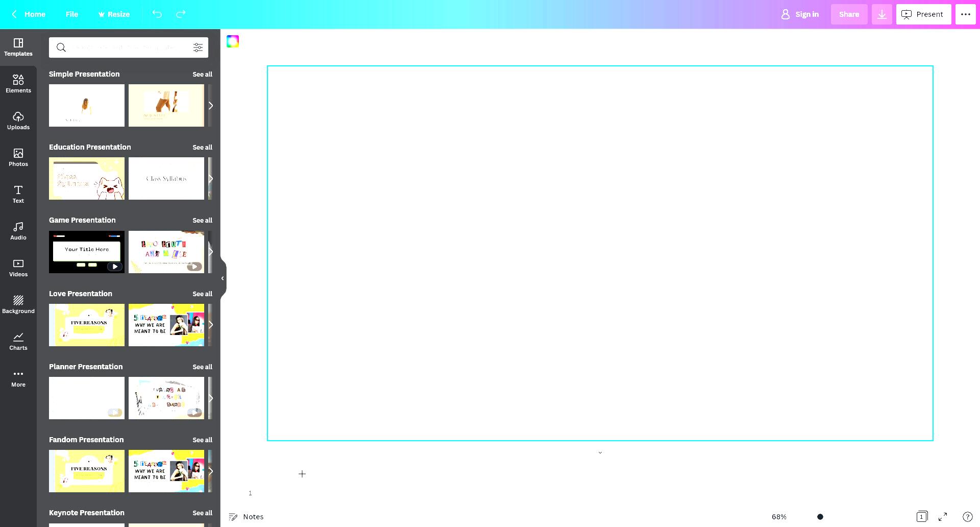Screen dimensions: 980x527
Task: Open the template search filters icon
Action: 198,47
